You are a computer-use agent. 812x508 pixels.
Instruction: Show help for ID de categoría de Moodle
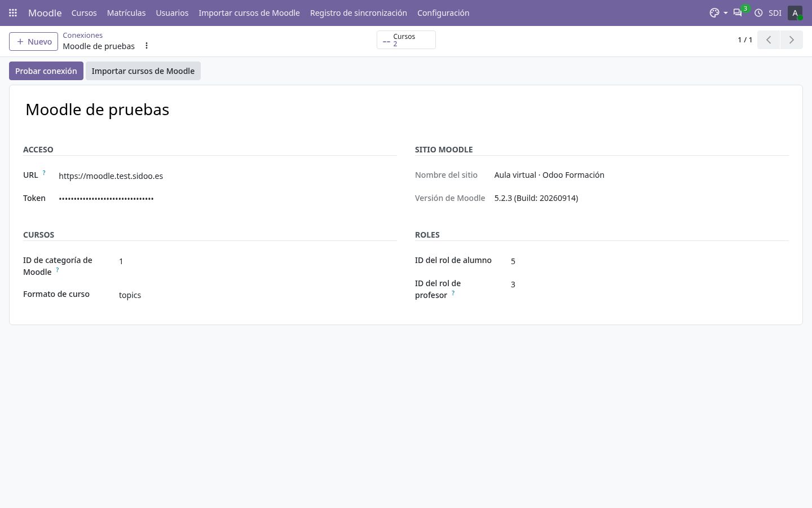(57, 270)
